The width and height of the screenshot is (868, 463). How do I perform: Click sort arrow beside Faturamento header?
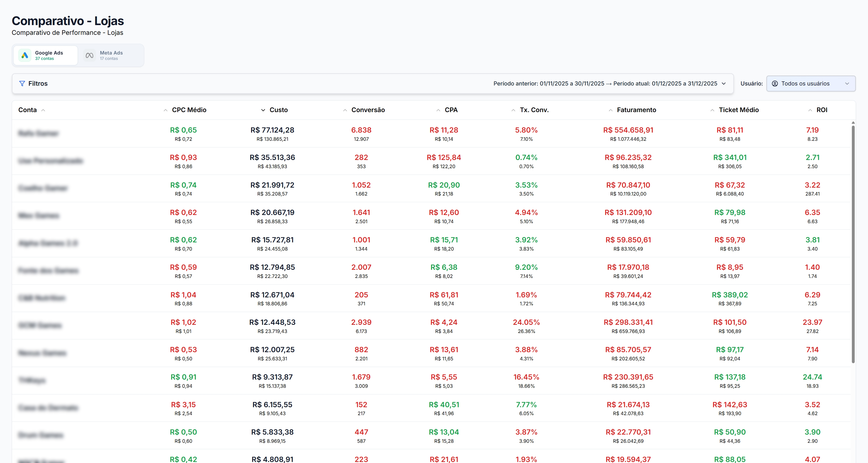[x=611, y=110]
